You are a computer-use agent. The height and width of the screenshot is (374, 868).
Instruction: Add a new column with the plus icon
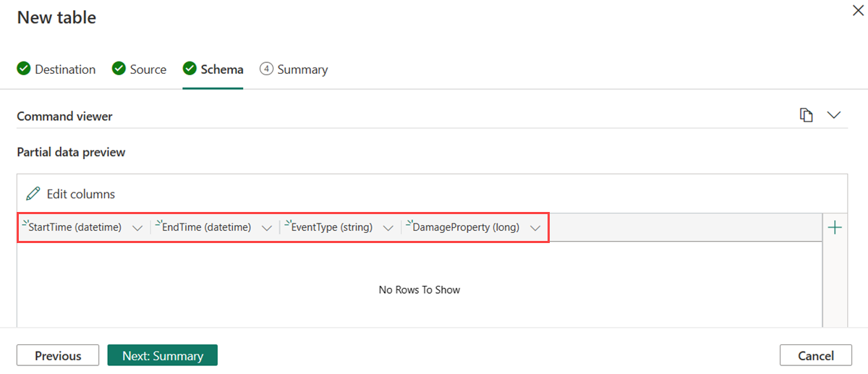click(835, 228)
